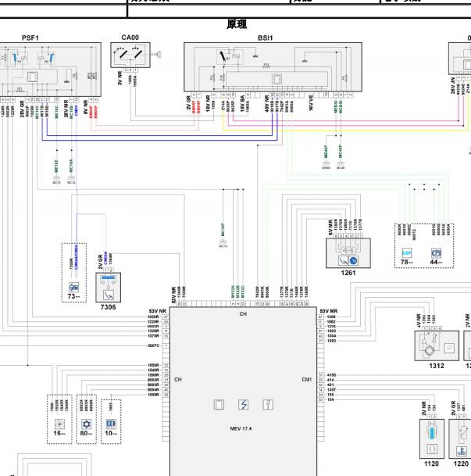The height and width of the screenshot is (476, 471).
Task: Click the parking brake icon above 44--
Action: (x=436, y=253)
